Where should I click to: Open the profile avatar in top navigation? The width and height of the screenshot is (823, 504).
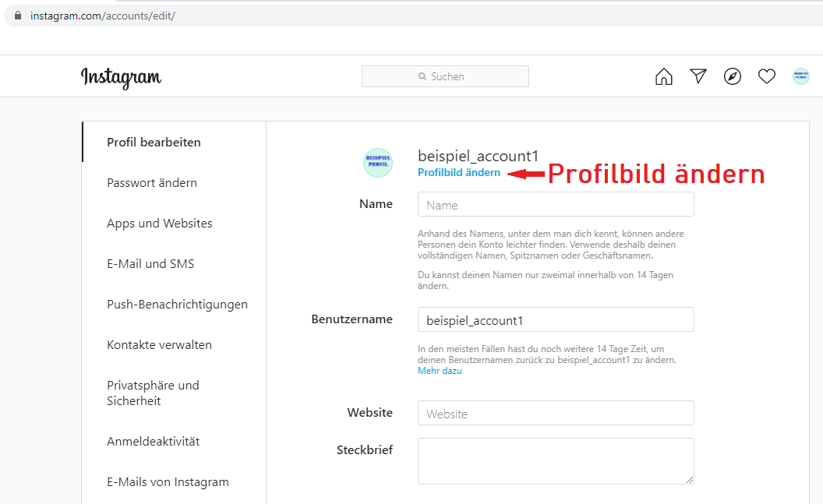(800, 76)
